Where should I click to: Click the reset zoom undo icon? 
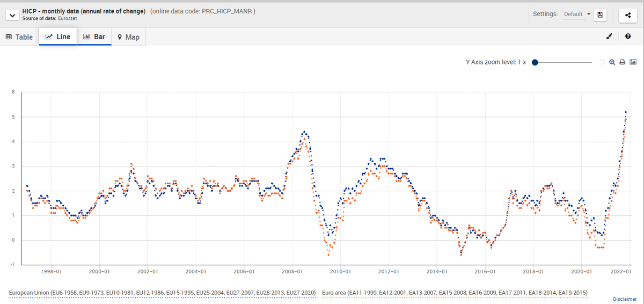pos(603,62)
